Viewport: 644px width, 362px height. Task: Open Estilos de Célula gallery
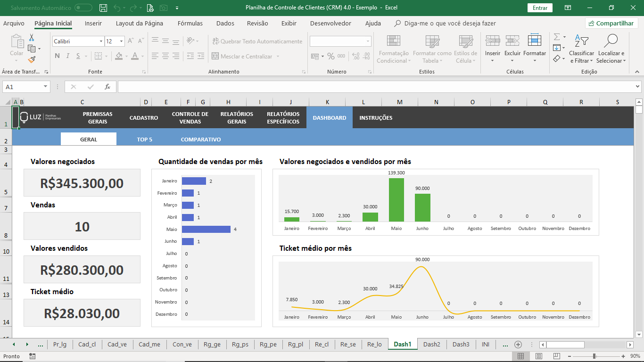(465, 49)
